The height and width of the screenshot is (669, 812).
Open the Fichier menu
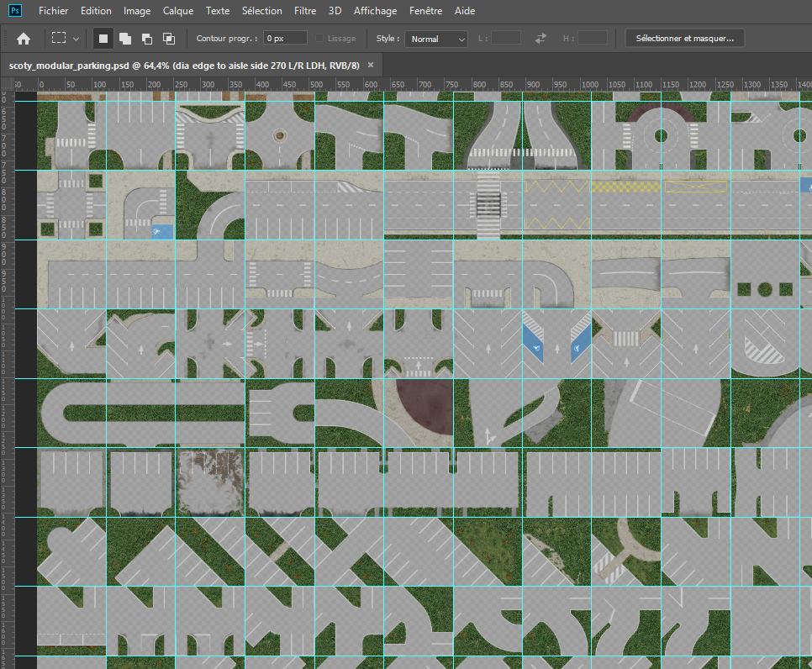[x=53, y=11]
